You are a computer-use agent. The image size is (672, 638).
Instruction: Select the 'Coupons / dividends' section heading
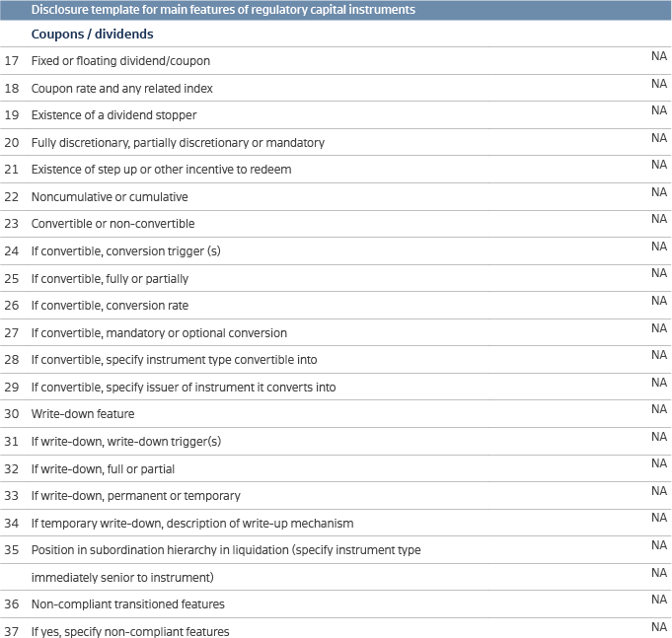click(x=92, y=35)
